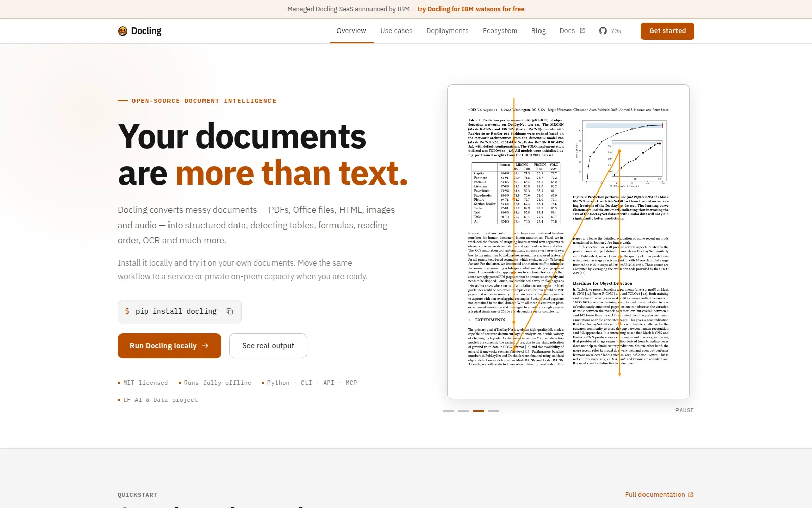Click the 'pip install docling' command text
This screenshot has height=508, width=812.
[x=176, y=311]
